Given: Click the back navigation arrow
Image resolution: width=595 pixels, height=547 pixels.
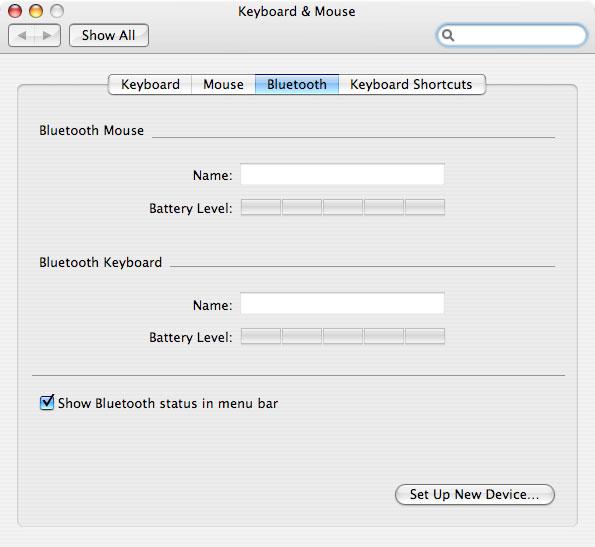Looking at the screenshot, I should [x=22, y=35].
